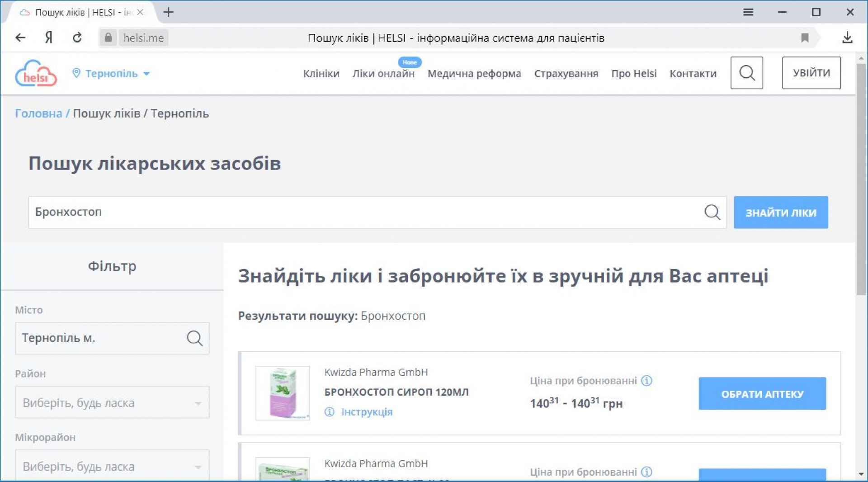Click the page vertical scrollbar thumb
Screen dimensions: 868x482
tap(861, 179)
